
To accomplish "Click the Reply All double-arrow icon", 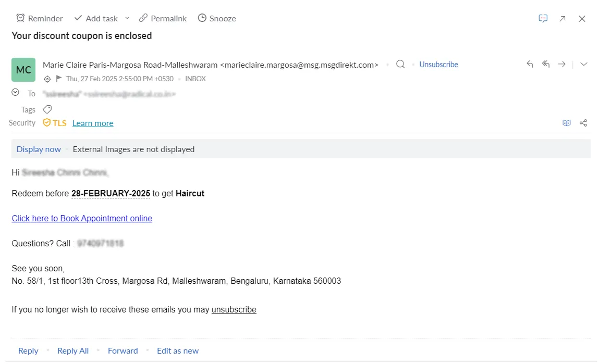I will pos(546,64).
